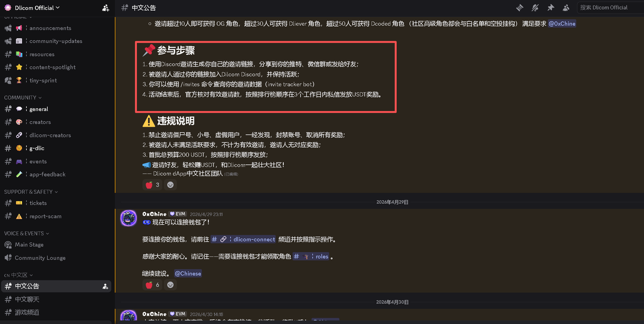Click the 搜索 Dlicom Official search box

pos(610,8)
